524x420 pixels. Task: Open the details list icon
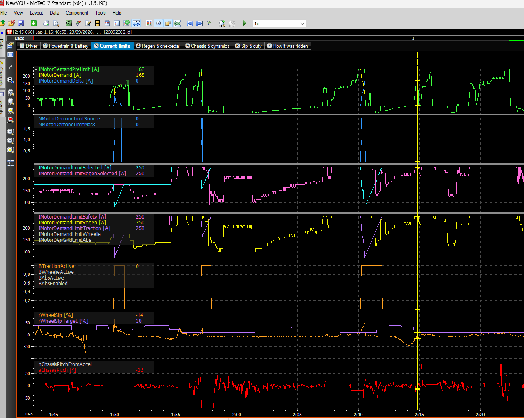(x=117, y=23)
